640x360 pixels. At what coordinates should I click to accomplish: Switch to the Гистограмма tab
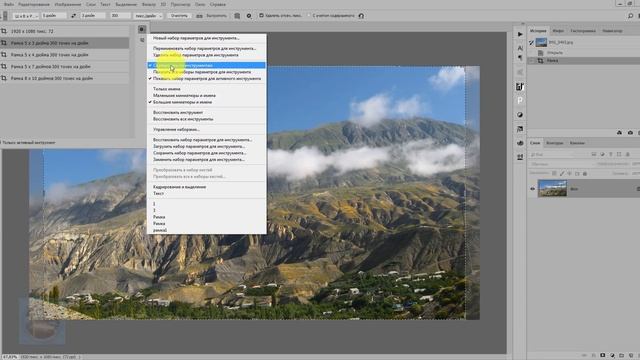[x=583, y=31]
